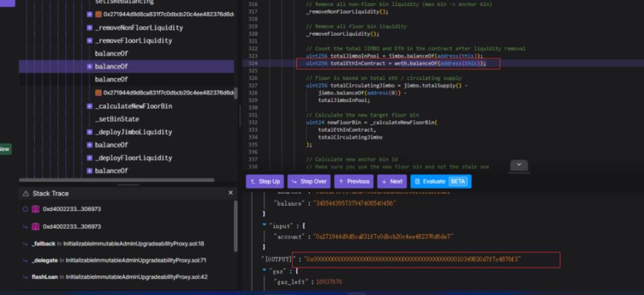Click the plus icon beside _removeFloorLiquidity
Screen dimensions: 644x295
90,41
